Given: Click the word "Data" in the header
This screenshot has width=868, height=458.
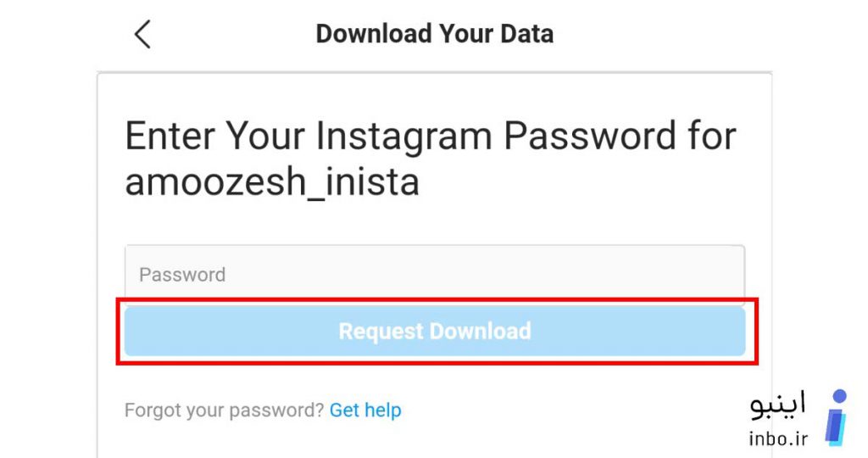Looking at the screenshot, I should point(527,34).
